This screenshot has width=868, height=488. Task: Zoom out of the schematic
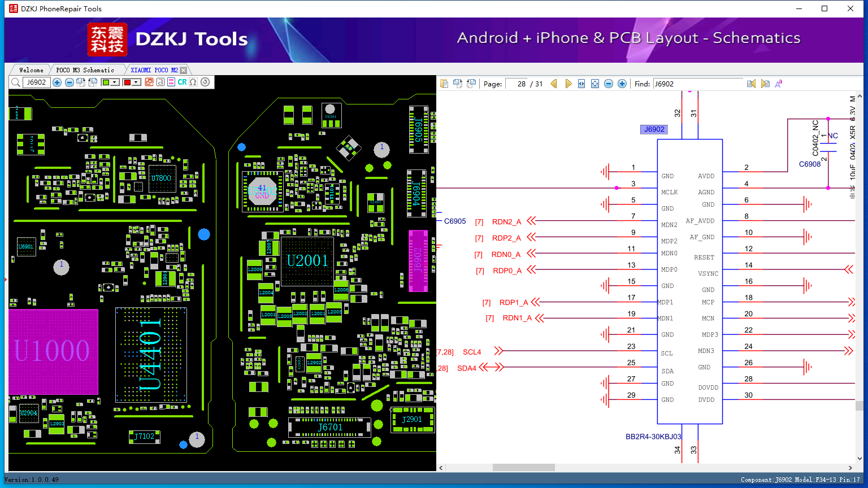pos(609,84)
